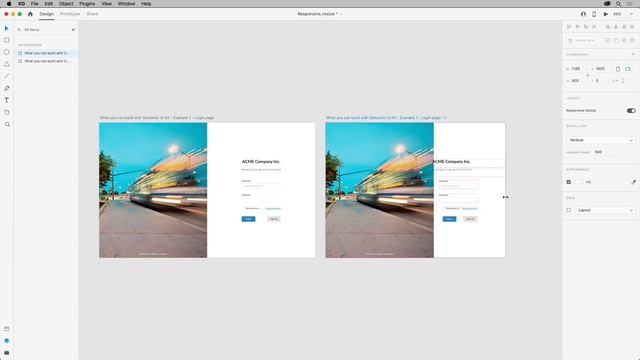Open the Edit menu
Image resolution: width=640 pixels, height=360 pixels.
tap(49, 4)
